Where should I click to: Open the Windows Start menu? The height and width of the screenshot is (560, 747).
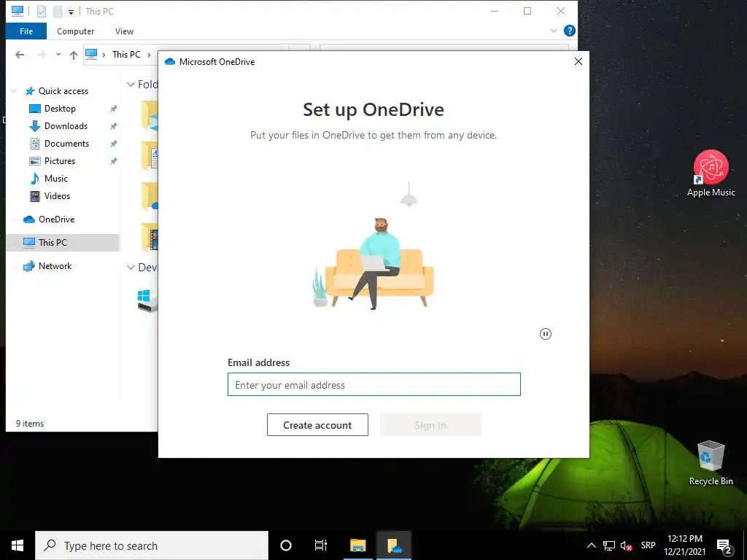[18, 545]
